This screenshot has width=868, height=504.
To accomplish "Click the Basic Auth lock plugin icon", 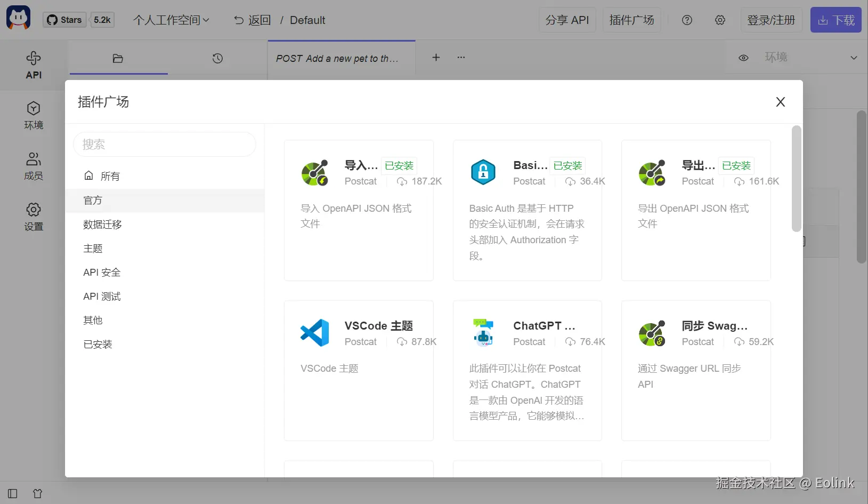I will click(x=483, y=172).
